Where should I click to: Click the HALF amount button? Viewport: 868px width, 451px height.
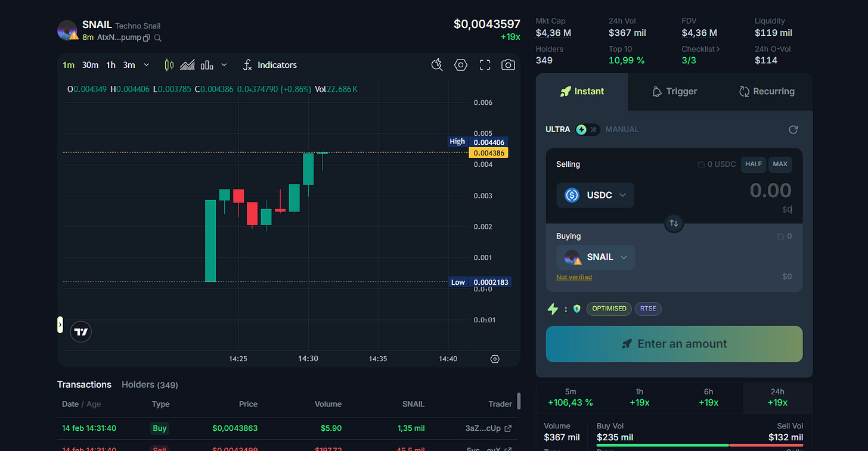[754, 164]
